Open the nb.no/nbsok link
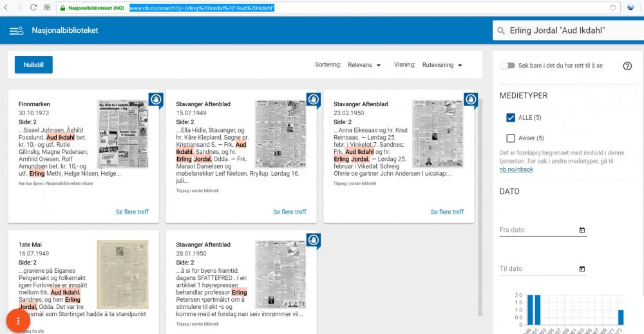The image size is (644, 334). click(x=516, y=169)
